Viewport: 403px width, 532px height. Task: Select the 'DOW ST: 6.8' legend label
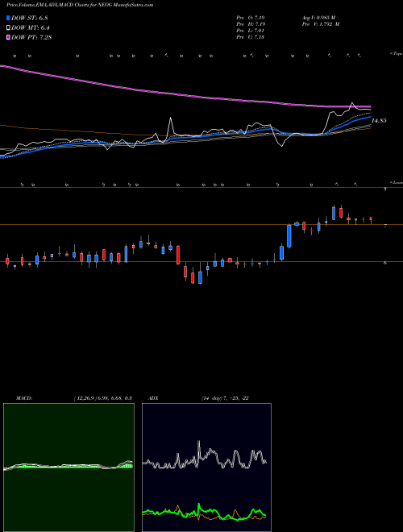click(x=31, y=18)
